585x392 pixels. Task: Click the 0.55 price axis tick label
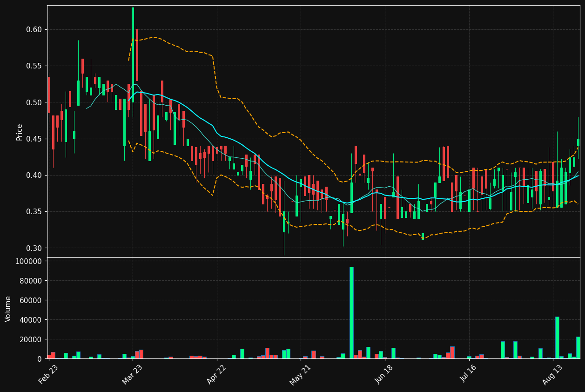tap(34, 66)
